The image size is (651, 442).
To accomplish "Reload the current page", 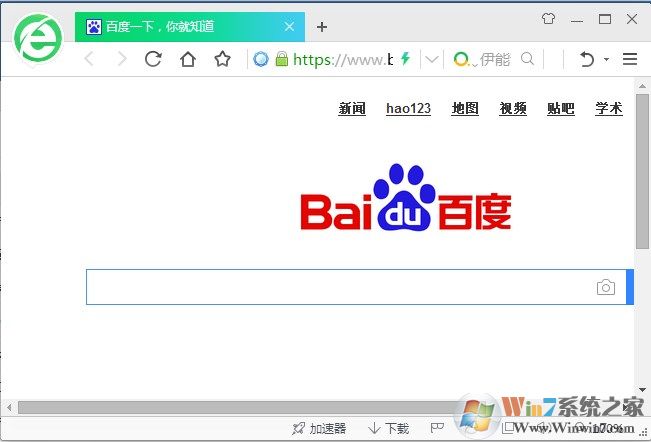I will point(153,59).
